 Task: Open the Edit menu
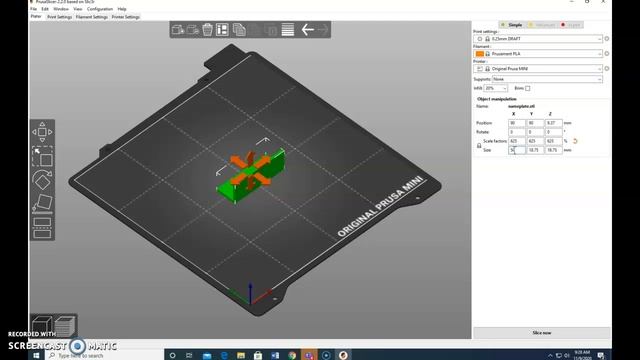(45, 9)
